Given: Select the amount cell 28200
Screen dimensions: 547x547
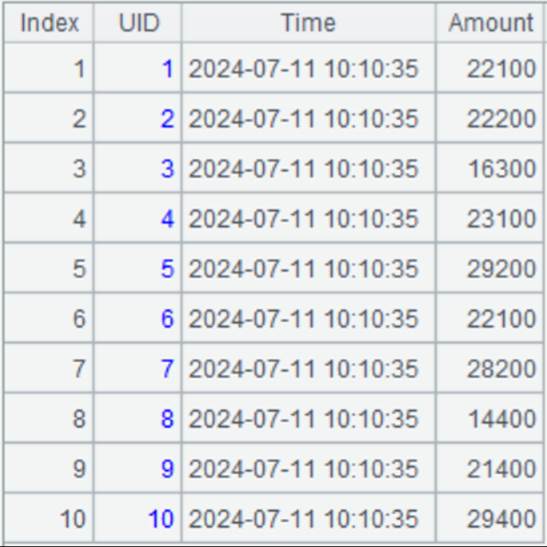Looking at the screenshot, I should click(x=490, y=369).
